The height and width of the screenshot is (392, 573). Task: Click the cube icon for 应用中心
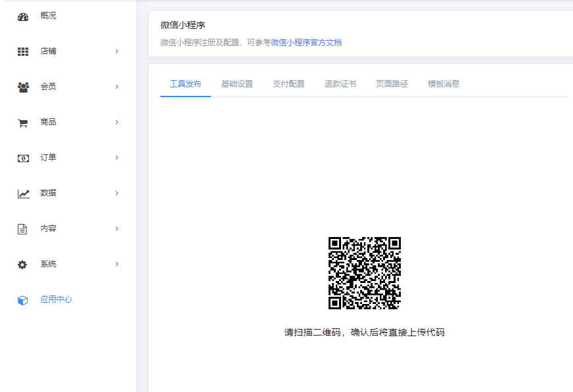(23, 300)
